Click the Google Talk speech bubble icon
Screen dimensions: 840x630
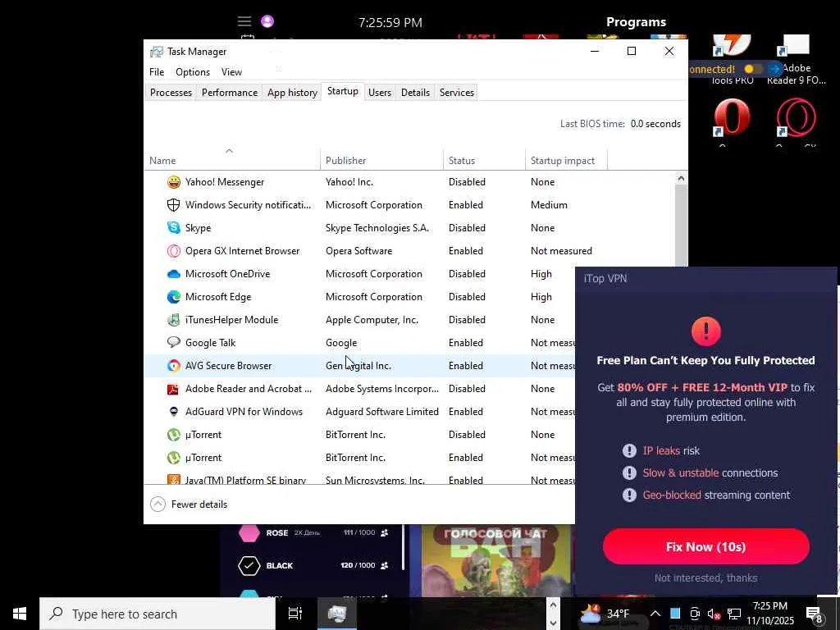point(174,342)
